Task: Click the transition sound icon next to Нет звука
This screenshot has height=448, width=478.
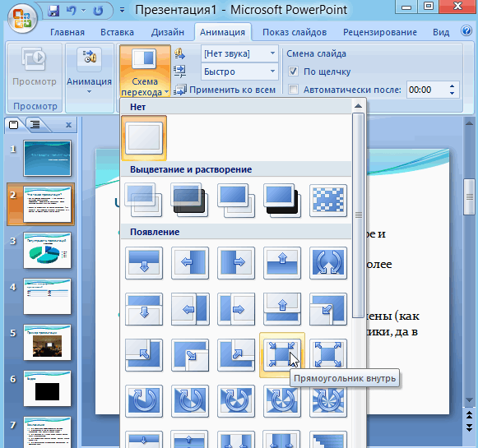Action: 180,54
